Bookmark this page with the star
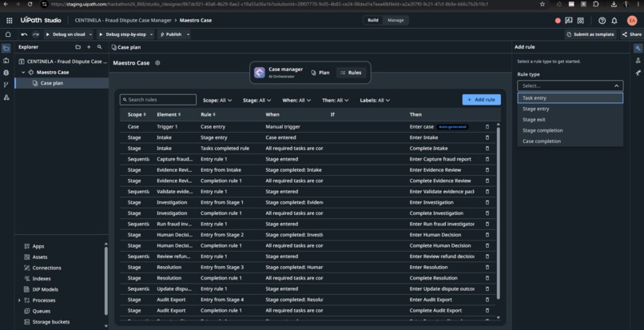The width and height of the screenshot is (644, 330). coord(543,4)
